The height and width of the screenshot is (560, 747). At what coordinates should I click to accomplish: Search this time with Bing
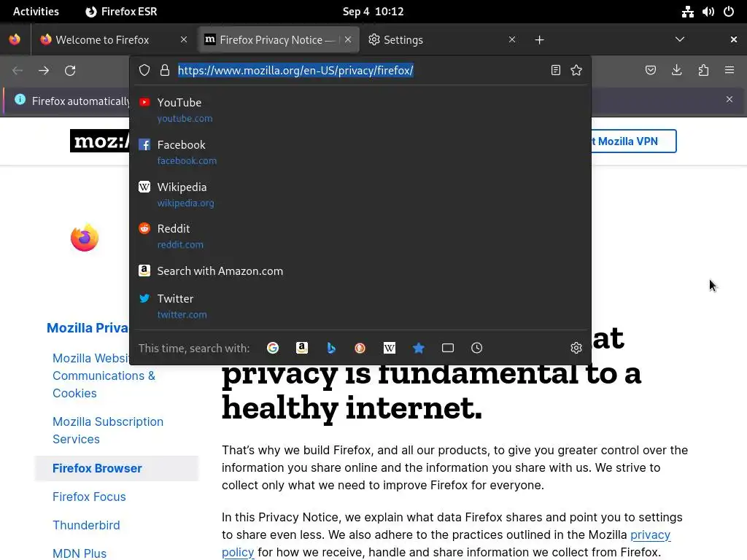coord(331,348)
